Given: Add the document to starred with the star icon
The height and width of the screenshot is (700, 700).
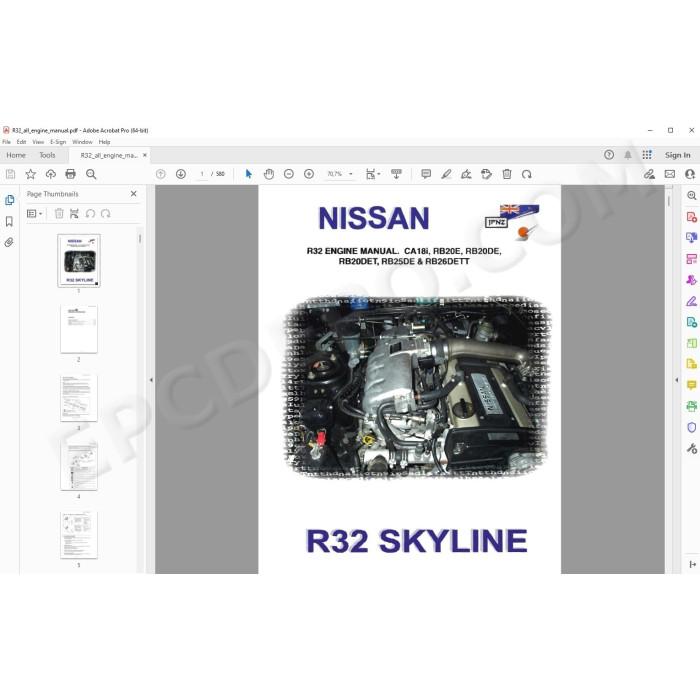Looking at the screenshot, I should 30,174.
